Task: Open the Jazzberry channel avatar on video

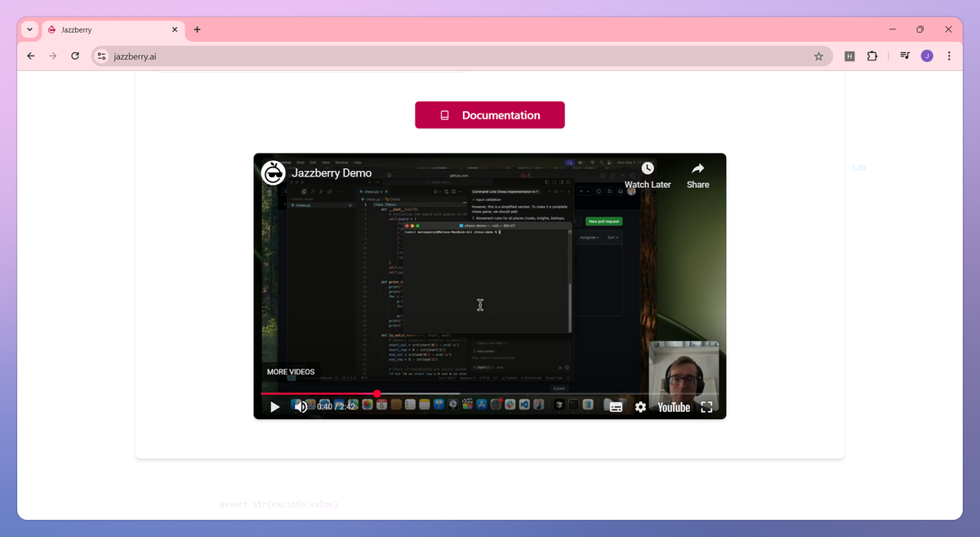Action: pyautogui.click(x=273, y=173)
